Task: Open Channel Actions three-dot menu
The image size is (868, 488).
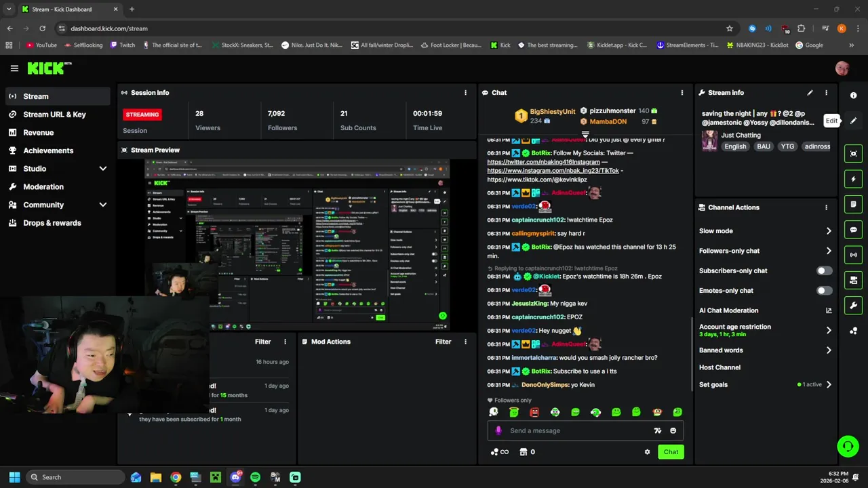Action: click(x=826, y=207)
